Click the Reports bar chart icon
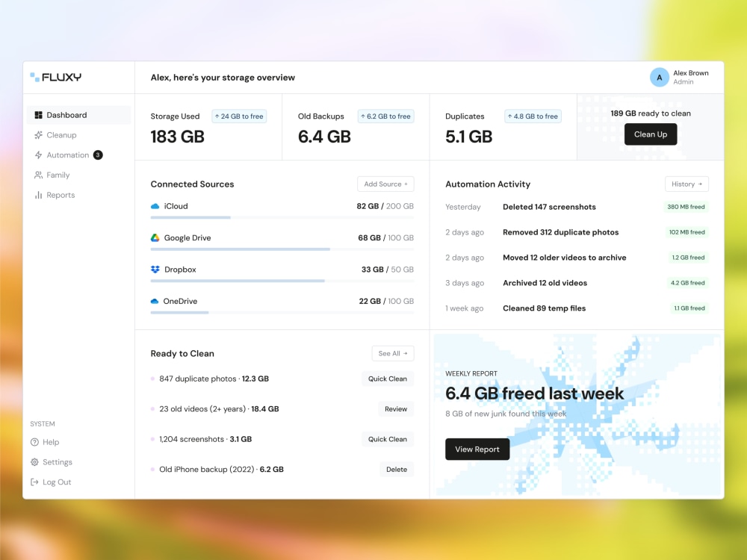Viewport: 747px width, 560px height. pos(38,195)
